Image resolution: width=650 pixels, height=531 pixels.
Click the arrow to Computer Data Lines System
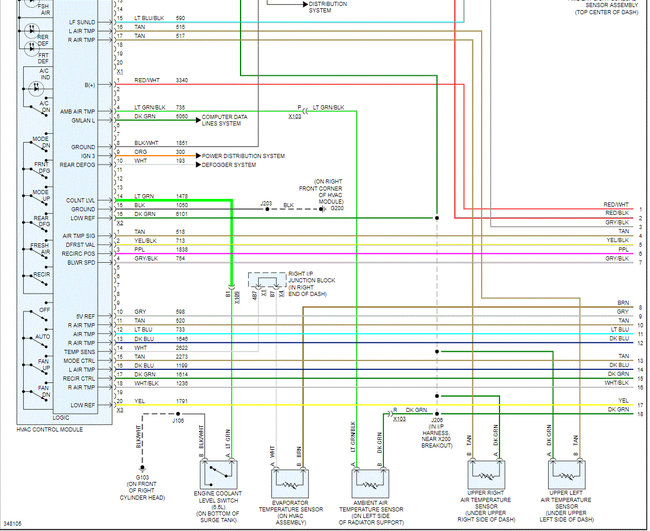tap(199, 120)
